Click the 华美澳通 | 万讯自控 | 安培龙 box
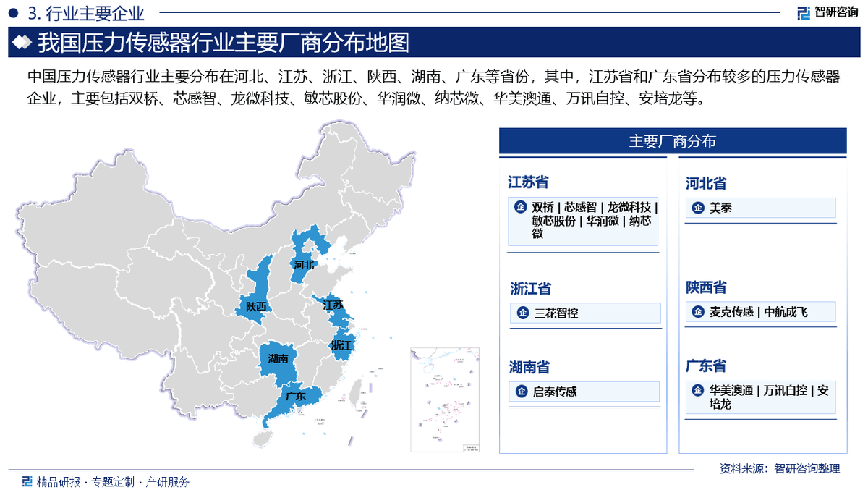This screenshot has height=490, width=868. 761,397
